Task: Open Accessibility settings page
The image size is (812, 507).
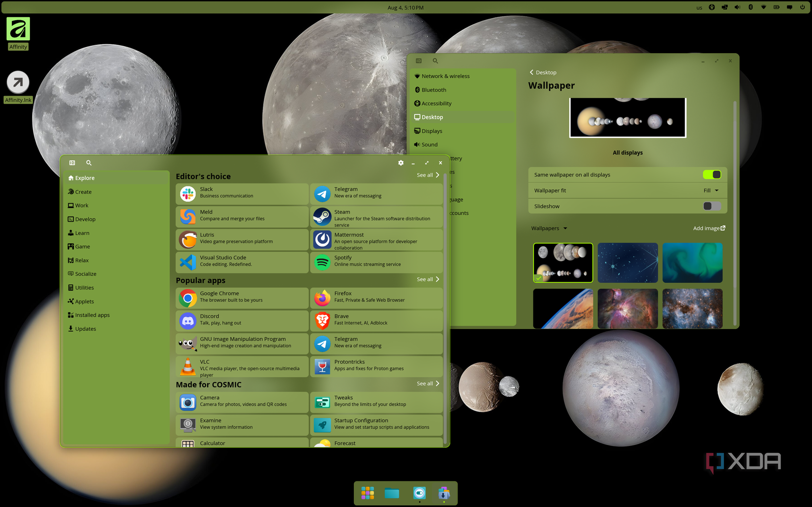Action: click(x=463, y=103)
